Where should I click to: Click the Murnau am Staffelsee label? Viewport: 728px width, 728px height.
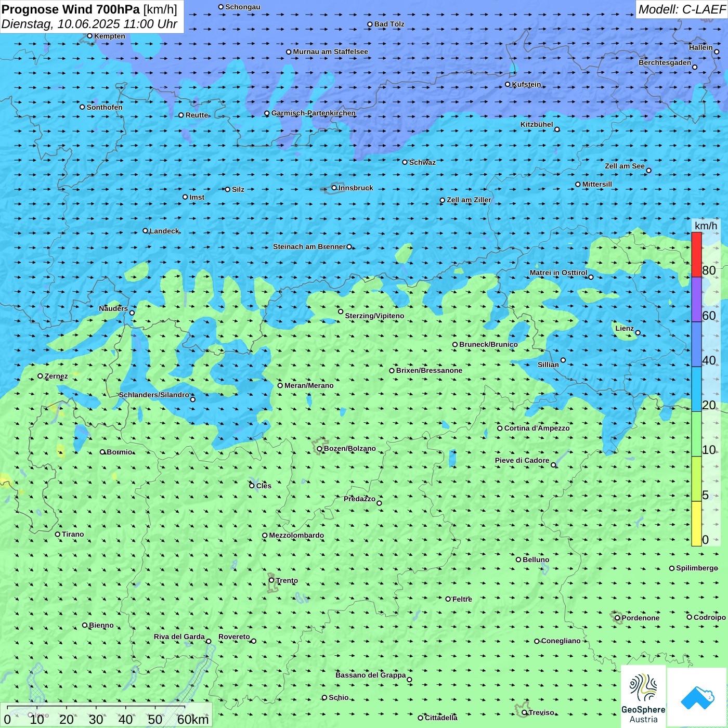330,51
